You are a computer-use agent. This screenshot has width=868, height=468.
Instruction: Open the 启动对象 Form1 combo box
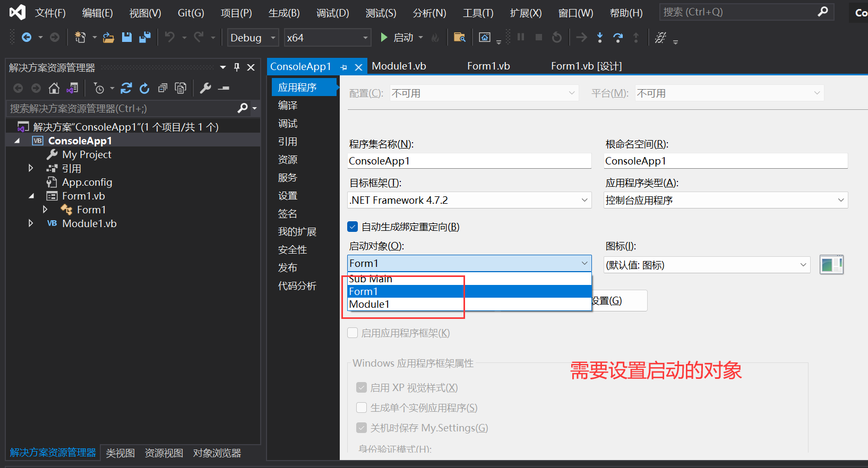click(x=469, y=263)
